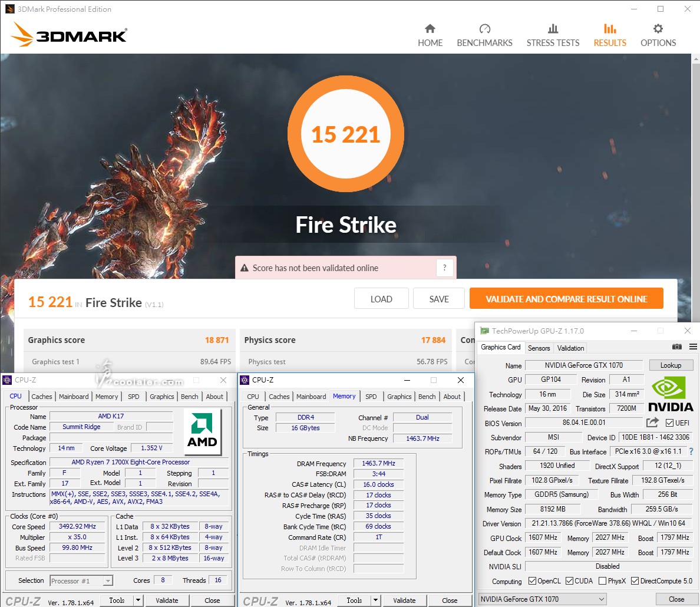Viewport: 700px width, 607px height.
Task: Switch to Mainboard tab in left CPU-Z
Action: pos(74,397)
